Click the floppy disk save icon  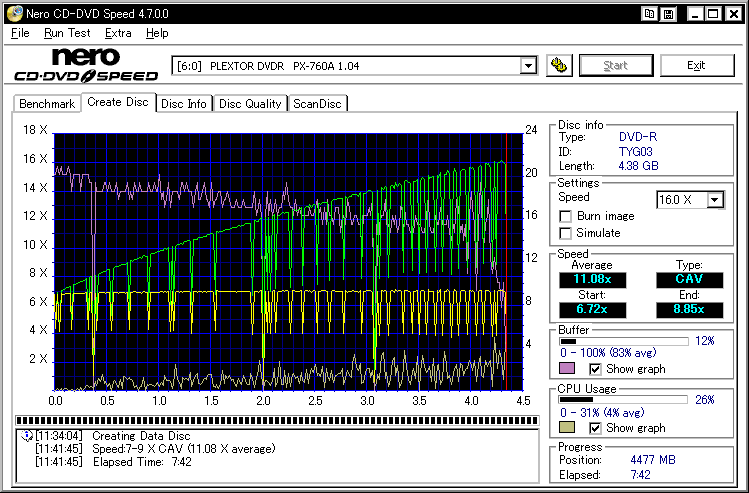point(667,14)
